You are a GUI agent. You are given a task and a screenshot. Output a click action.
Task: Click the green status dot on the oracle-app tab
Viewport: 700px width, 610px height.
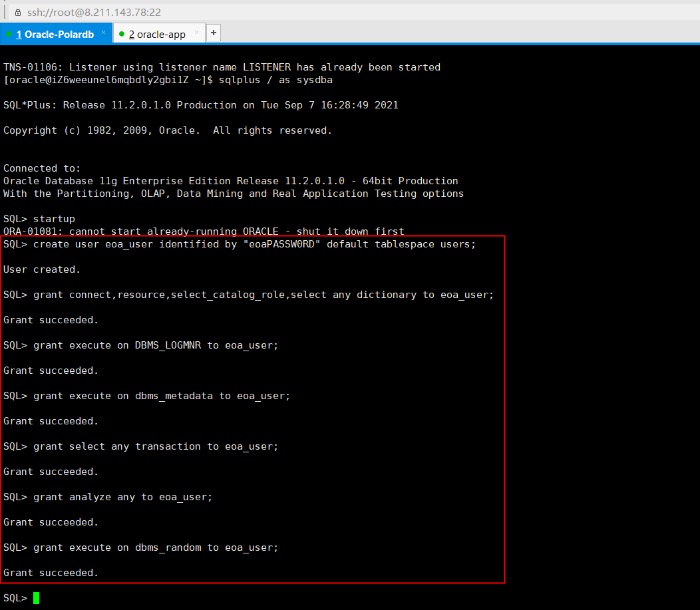tap(121, 34)
